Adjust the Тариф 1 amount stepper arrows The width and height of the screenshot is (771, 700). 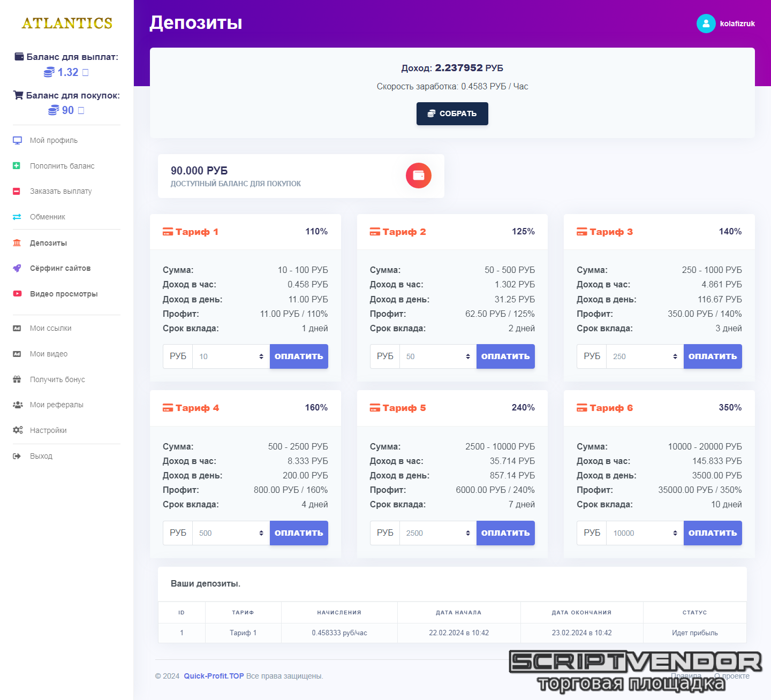(x=261, y=356)
